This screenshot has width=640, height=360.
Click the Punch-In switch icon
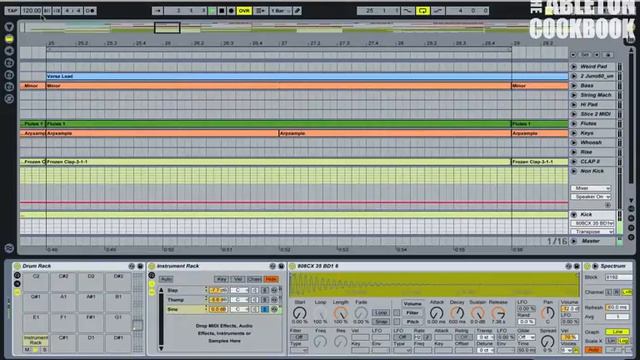(407, 11)
